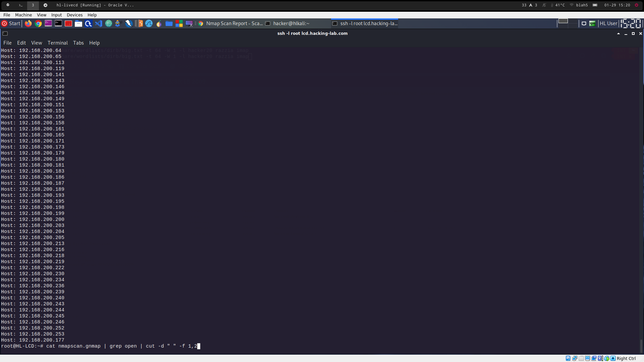Click the green VPN status icon
The image size is (644, 362).
[592, 23]
